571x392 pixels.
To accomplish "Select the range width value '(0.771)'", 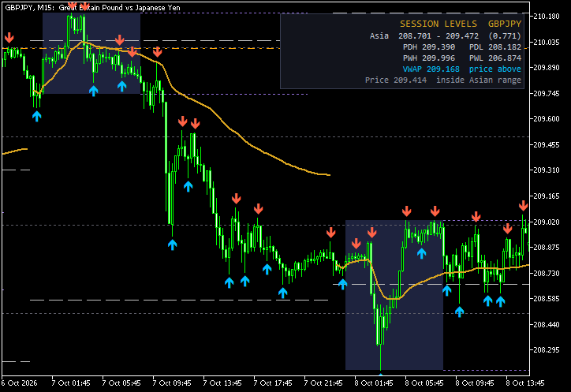I will tap(505, 35).
